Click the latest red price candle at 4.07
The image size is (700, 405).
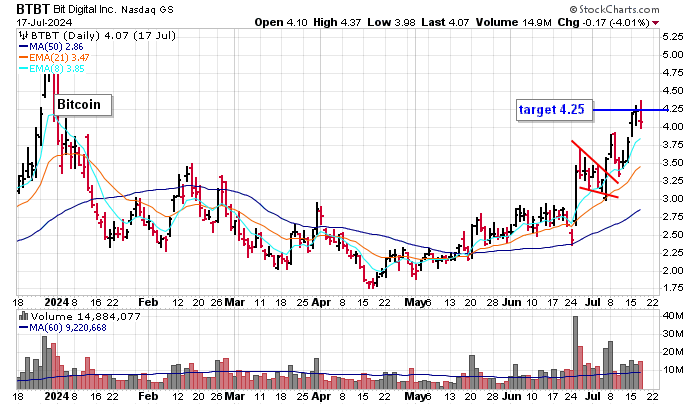tap(641, 114)
